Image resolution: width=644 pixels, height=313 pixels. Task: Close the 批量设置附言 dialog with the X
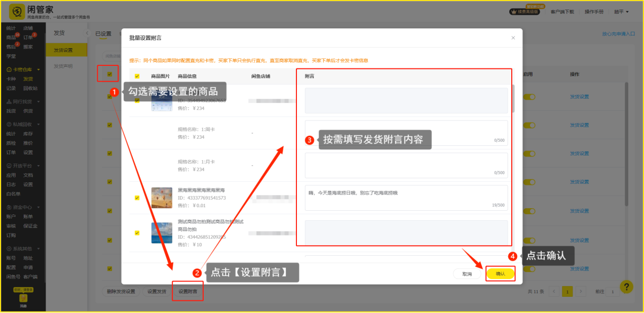point(513,38)
